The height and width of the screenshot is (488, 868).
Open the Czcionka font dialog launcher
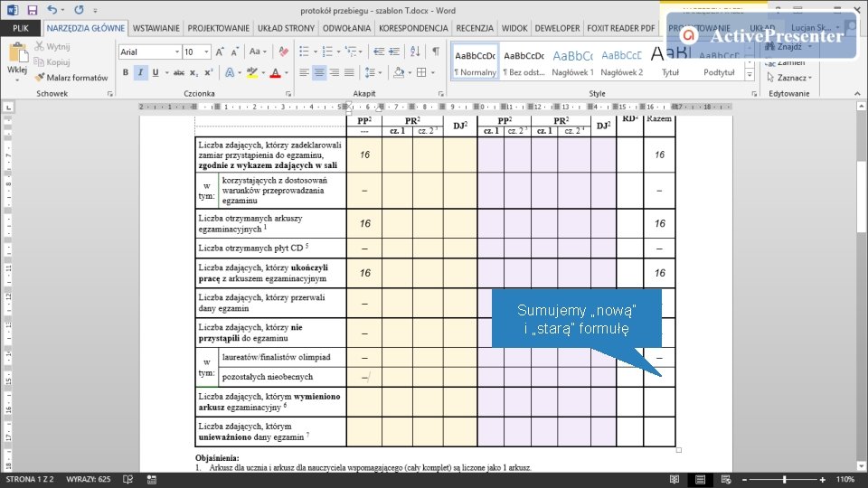[x=288, y=94]
